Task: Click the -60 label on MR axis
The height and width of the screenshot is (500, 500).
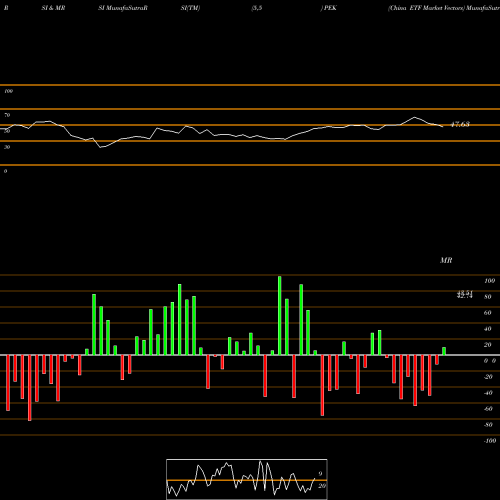Action: pyautogui.click(x=488, y=409)
